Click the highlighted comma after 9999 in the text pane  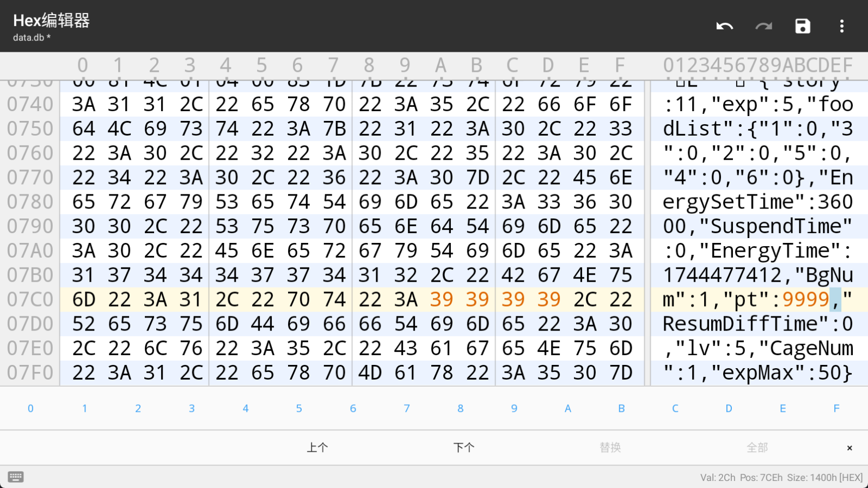tap(835, 300)
